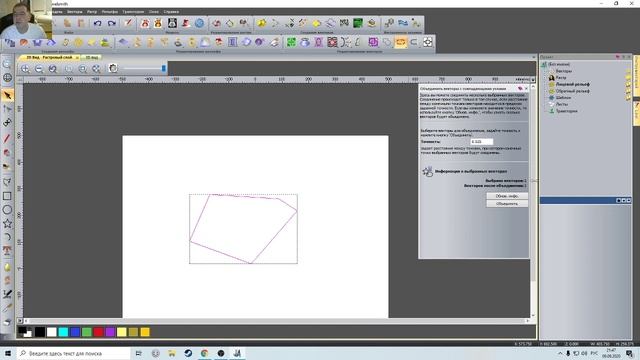
Task: Choose the red polyline drawing tool
Action: coord(7,139)
